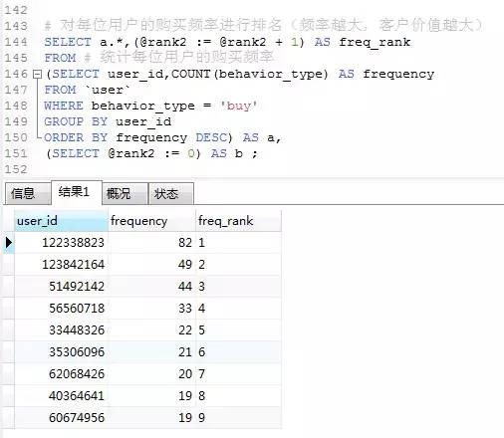Switch to the 概况 tab
Screen dimensions: 504x438
[125, 193]
